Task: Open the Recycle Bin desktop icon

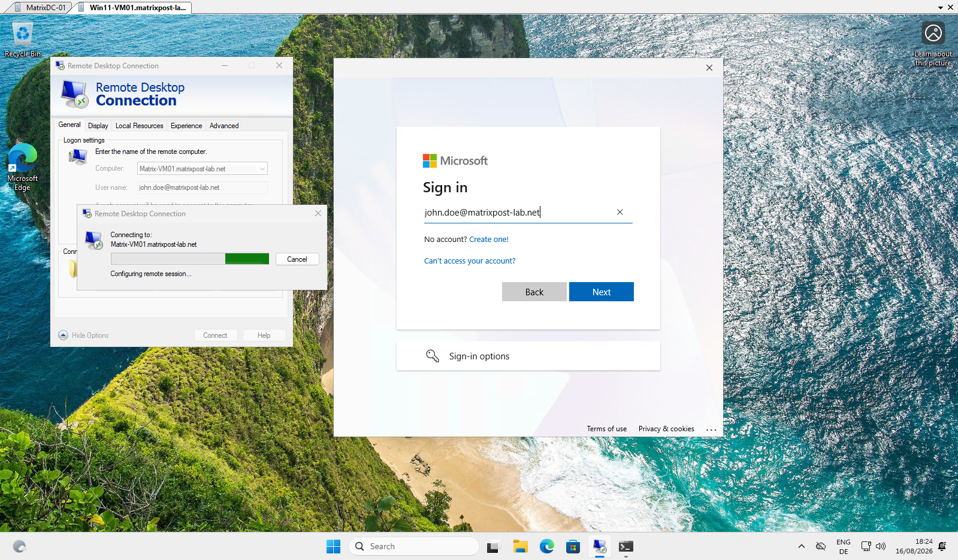Action: click(23, 39)
